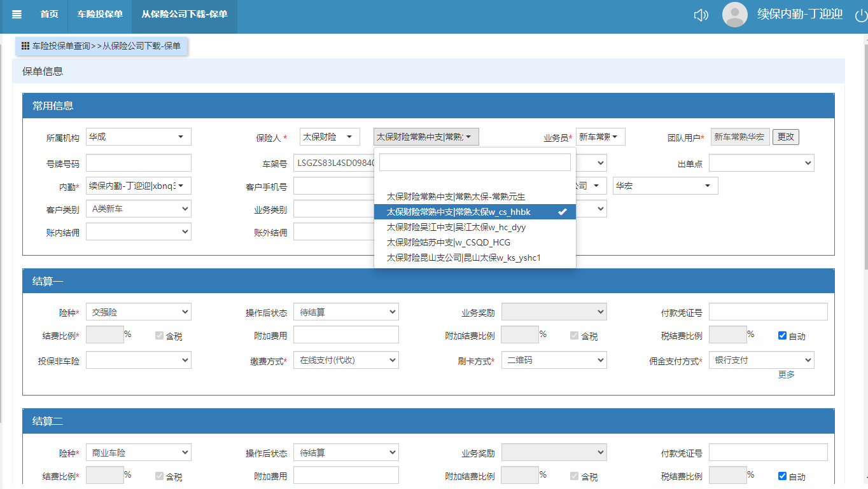The width and height of the screenshot is (868, 489).
Task: Open the 刷卡方式 dropdown
Action: point(554,360)
